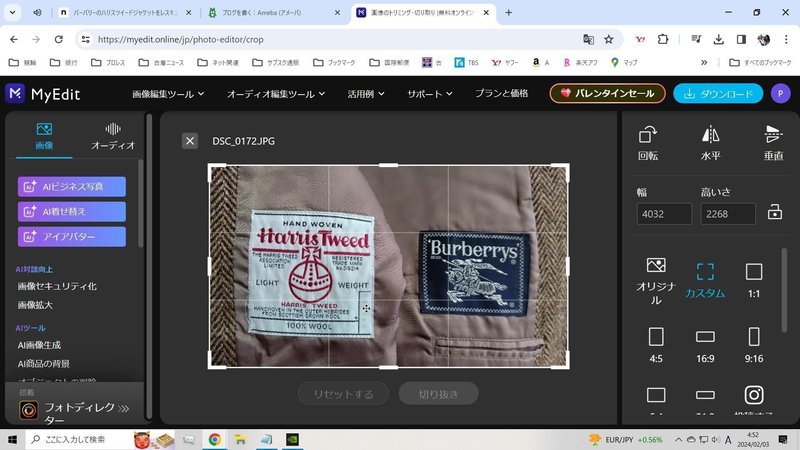
Task: Open File Explorer from the taskbar
Action: point(240,439)
